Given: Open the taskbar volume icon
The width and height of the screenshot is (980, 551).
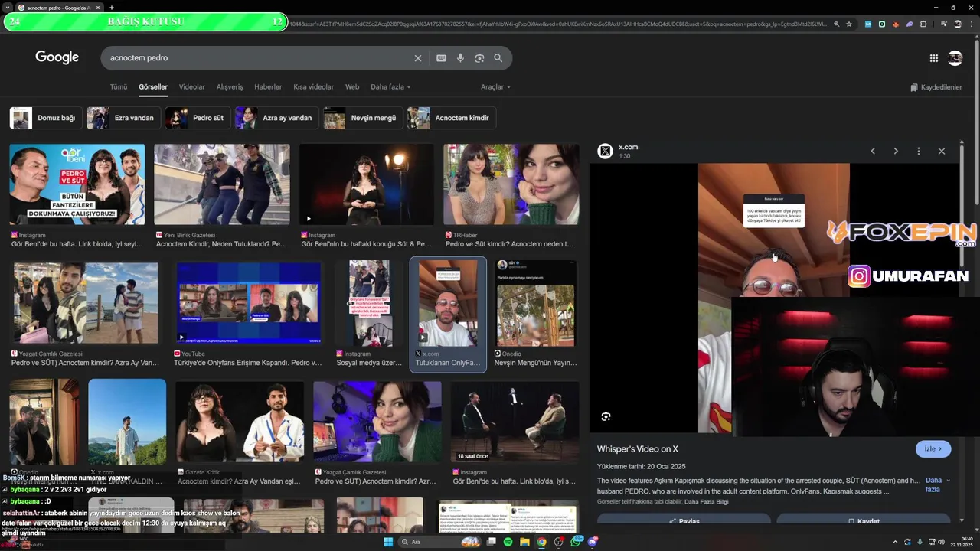Looking at the screenshot, I should 941,542.
